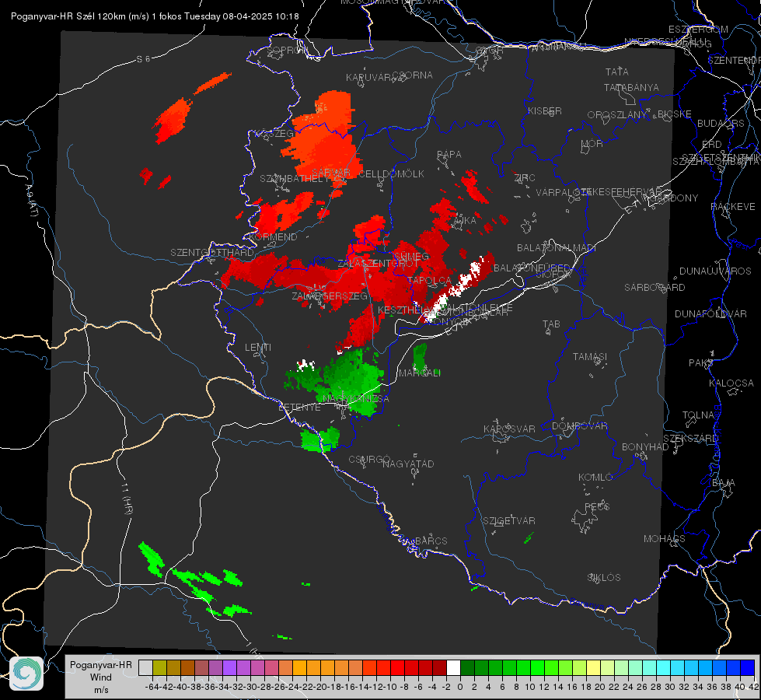
Task: Click the TAPOLCA label
Action: tap(430, 281)
